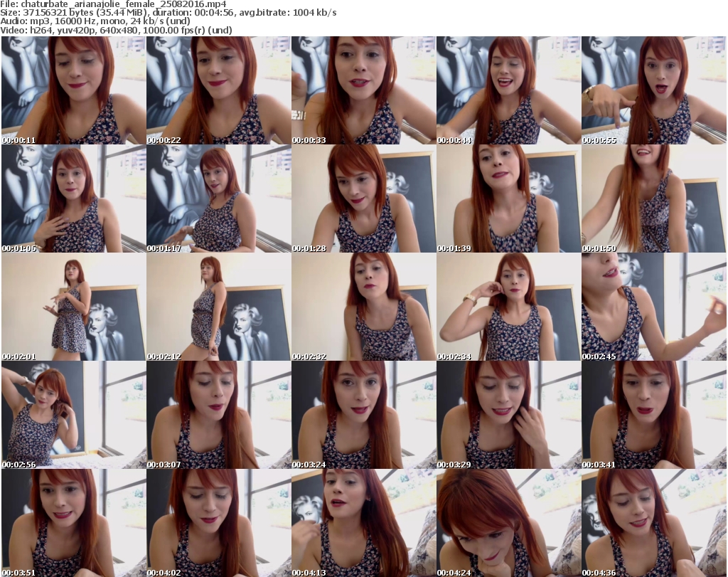Screen dimensions: 728x577
Task: Open the 00:01:06 frame
Action: click(x=73, y=198)
